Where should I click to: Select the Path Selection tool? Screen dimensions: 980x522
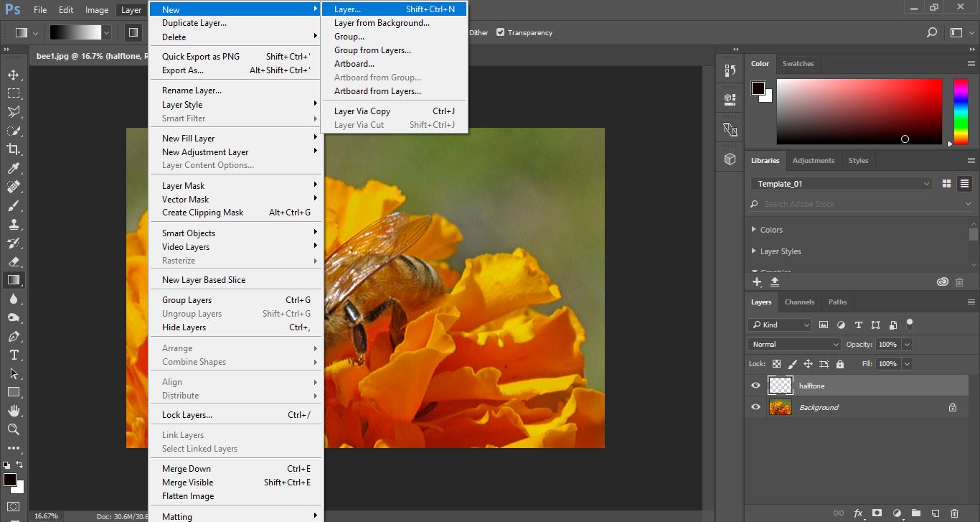pyautogui.click(x=14, y=373)
